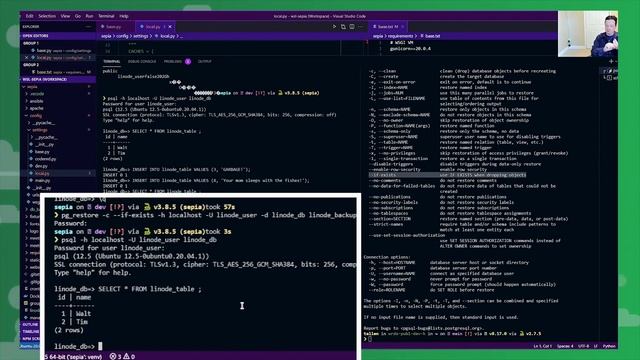This screenshot has width=640, height=360.
Task: Close the base.txt editor tab
Action: coord(402,27)
